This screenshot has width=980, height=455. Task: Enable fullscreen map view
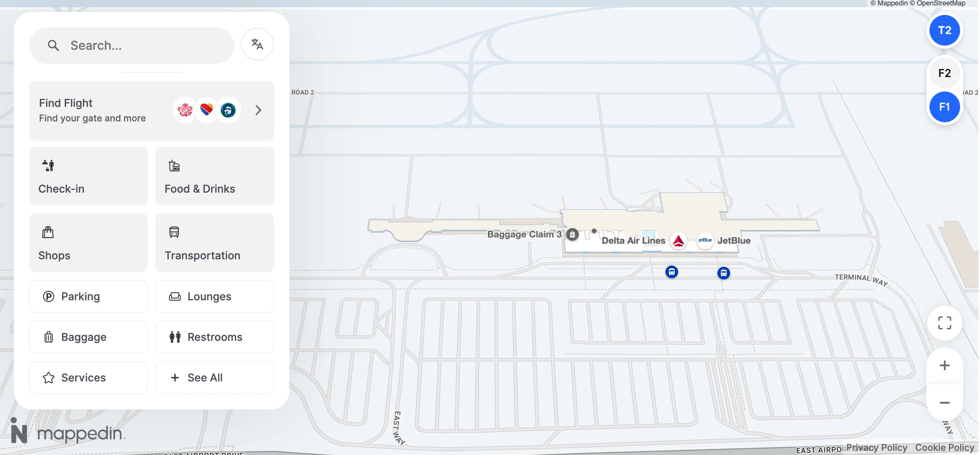[x=944, y=322]
